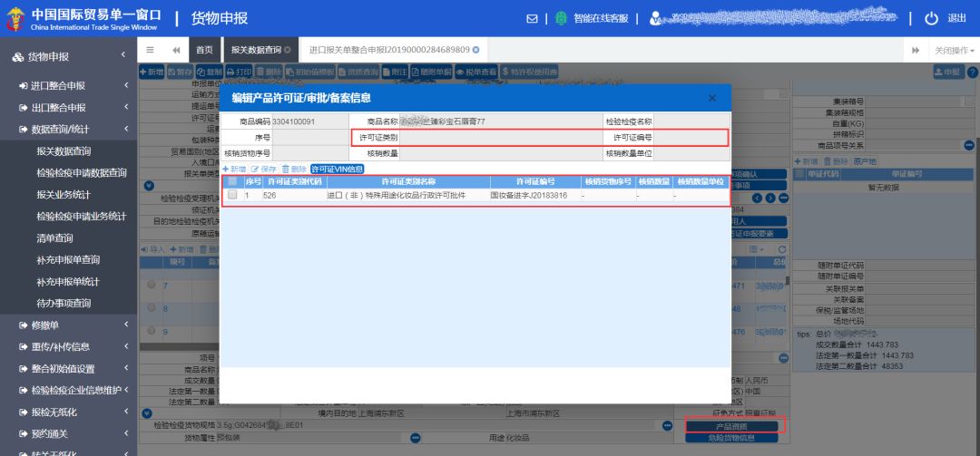Expand 出口整合申报 sidebar menu
The image size is (980, 456).
pyautogui.click(x=68, y=108)
